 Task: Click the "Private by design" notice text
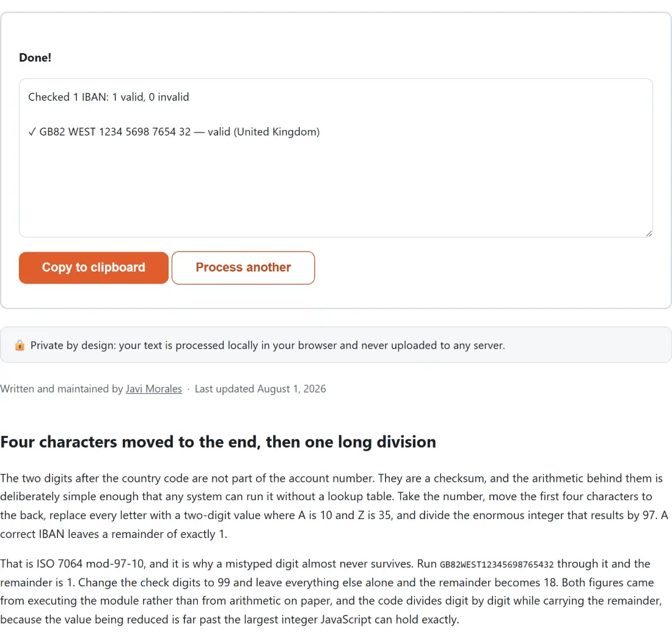(x=268, y=345)
